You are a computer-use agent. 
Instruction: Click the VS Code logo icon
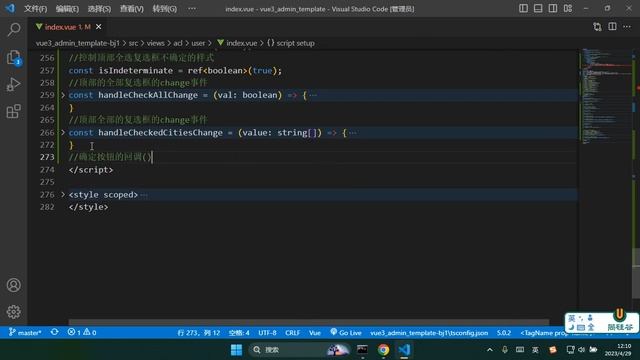[10, 8]
